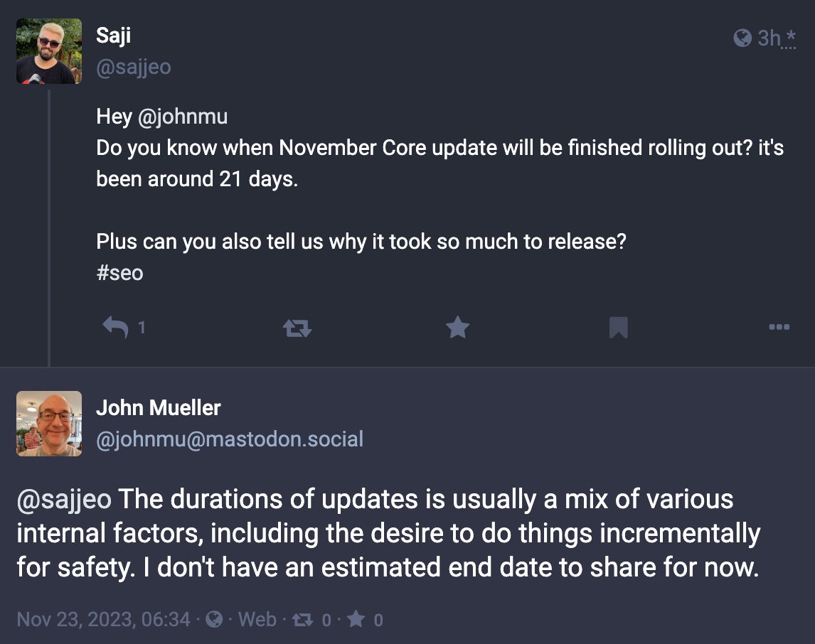Expand the more actions menu for Saji's post
Viewport: 815px width, 644px height.
(x=779, y=327)
